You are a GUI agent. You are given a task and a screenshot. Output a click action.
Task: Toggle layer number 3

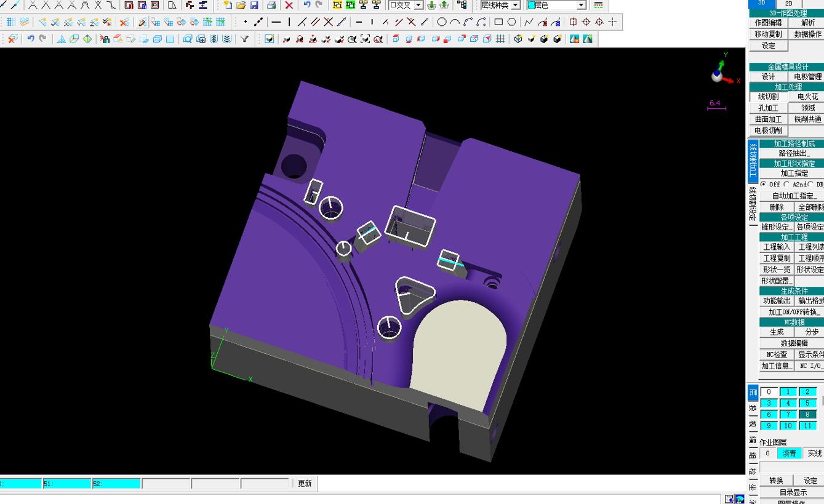[x=769, y=403]
